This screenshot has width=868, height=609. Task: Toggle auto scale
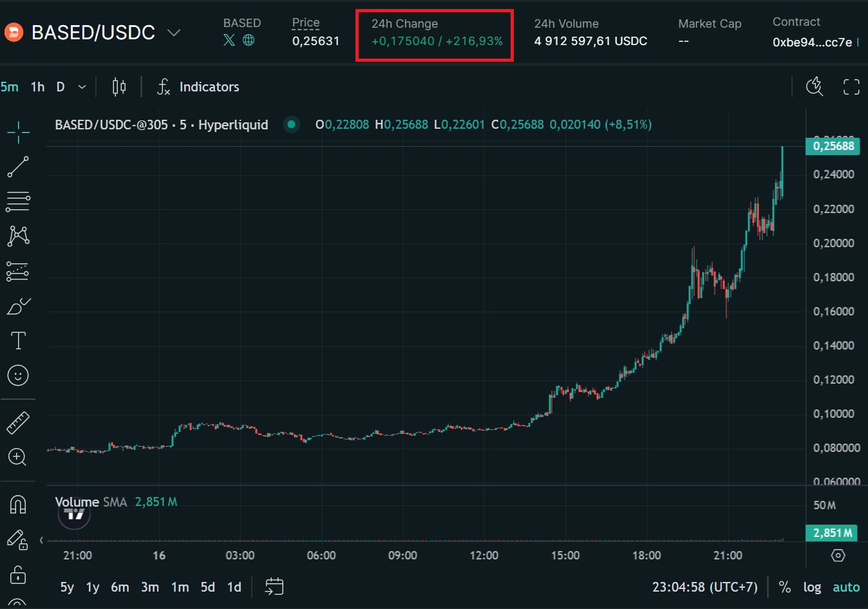846,586
